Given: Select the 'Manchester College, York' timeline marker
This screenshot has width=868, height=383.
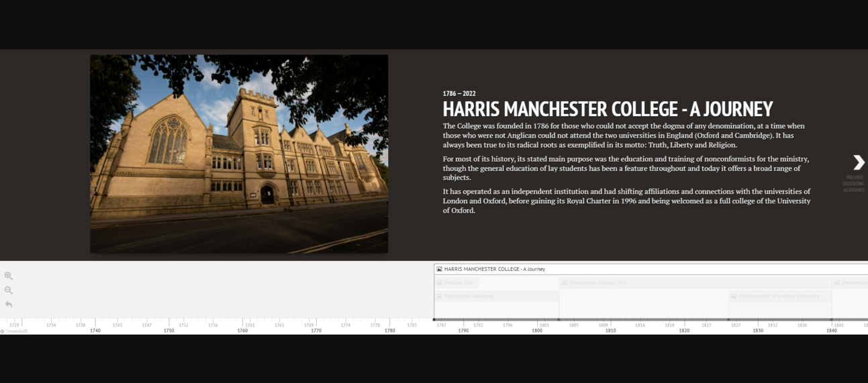Looking at the screenshot, I should coord(695,282).
